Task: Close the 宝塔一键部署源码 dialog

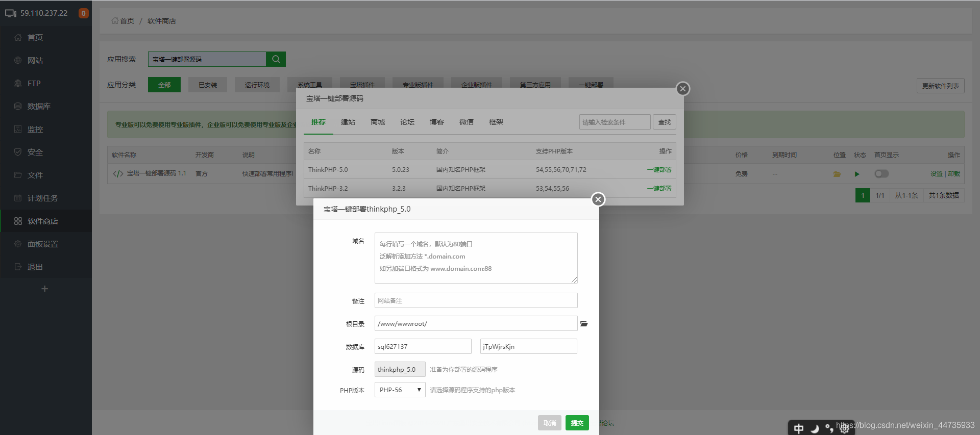Action: (x=683, y=89)
